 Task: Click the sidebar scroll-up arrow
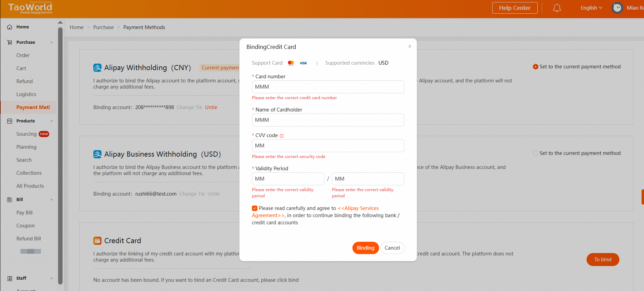(x=60, y=22)
